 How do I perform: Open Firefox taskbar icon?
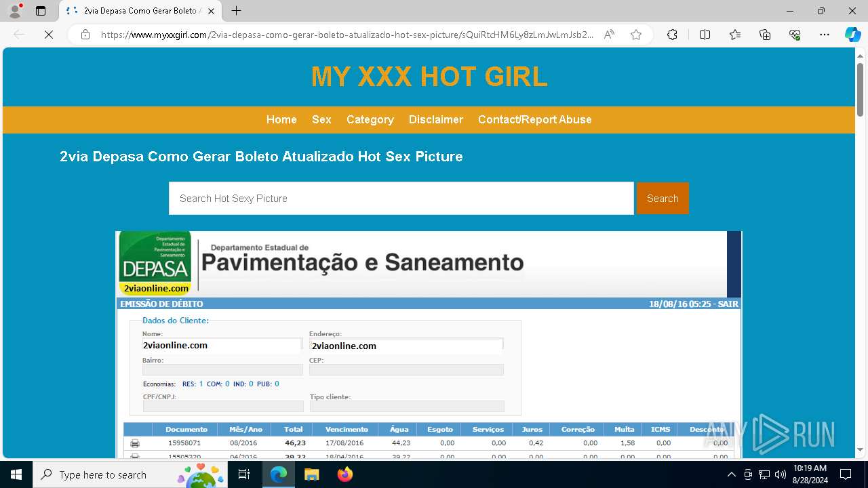coord(344,474)
